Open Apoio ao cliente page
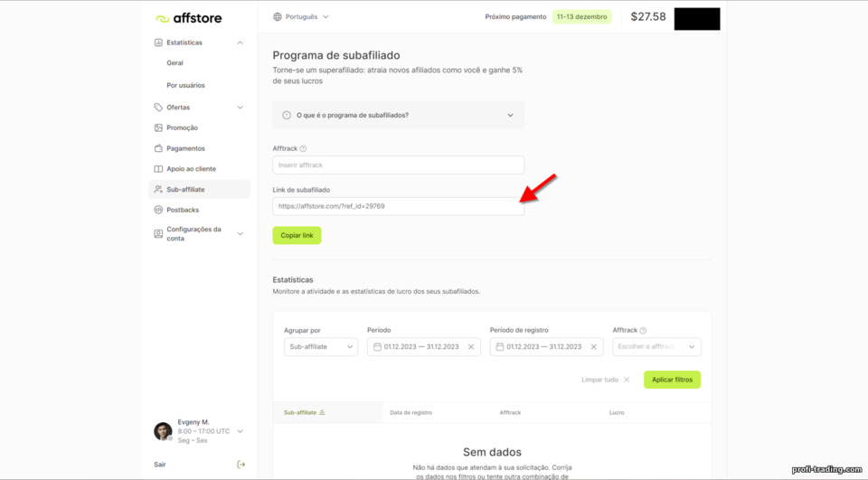This screenshot has height=480, width=868. coord(191,169)
